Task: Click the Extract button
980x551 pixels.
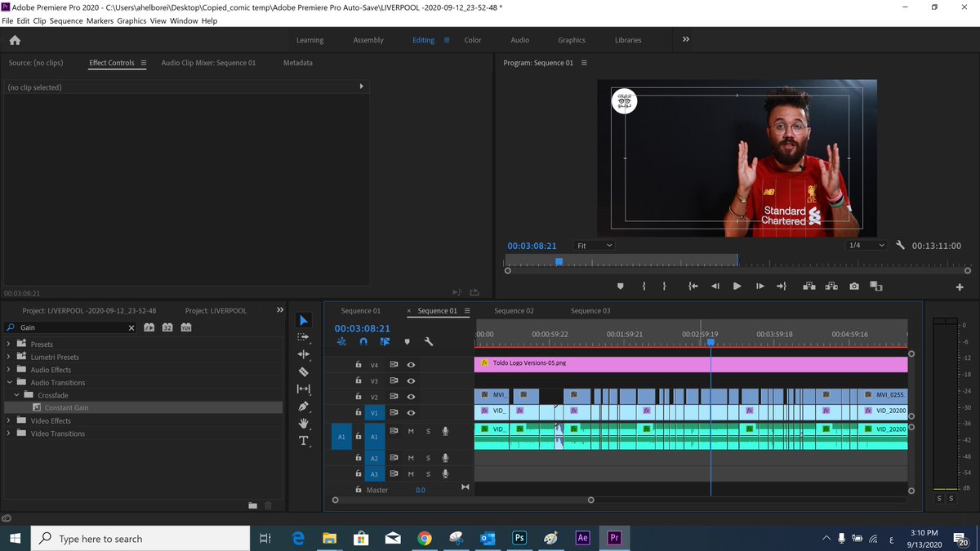Action: (831, 287)
